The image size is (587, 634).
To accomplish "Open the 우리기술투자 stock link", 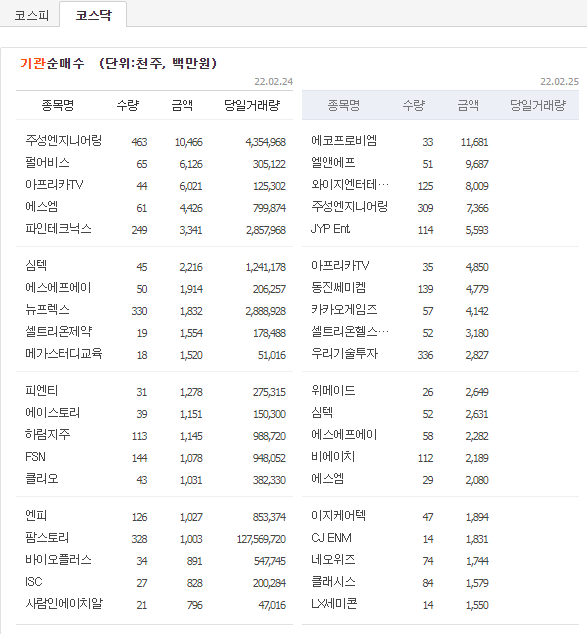I will (344, 353).
